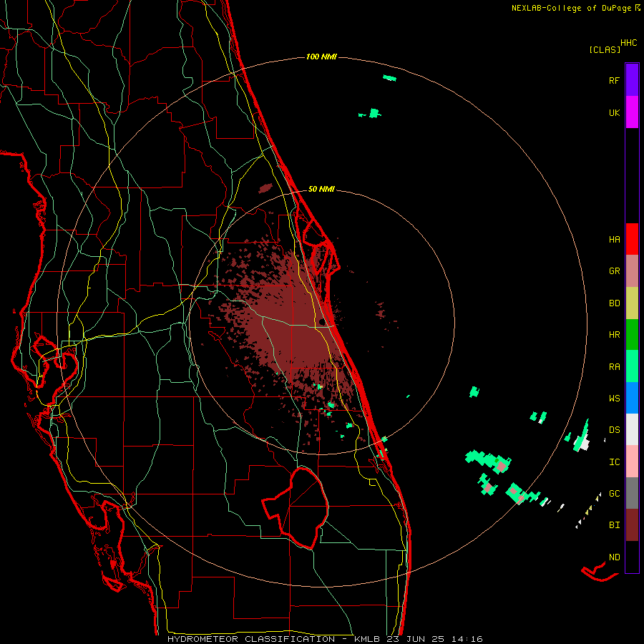Select the "WS" wet snow legend label
This screenshot has height=644, width=644.
pyautogui.click(x=614, y=399)
